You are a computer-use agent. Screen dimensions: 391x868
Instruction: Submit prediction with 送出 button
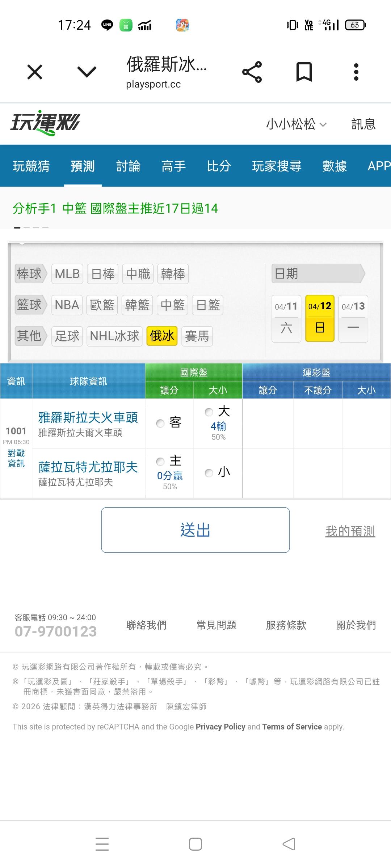(x=195, y=530)
